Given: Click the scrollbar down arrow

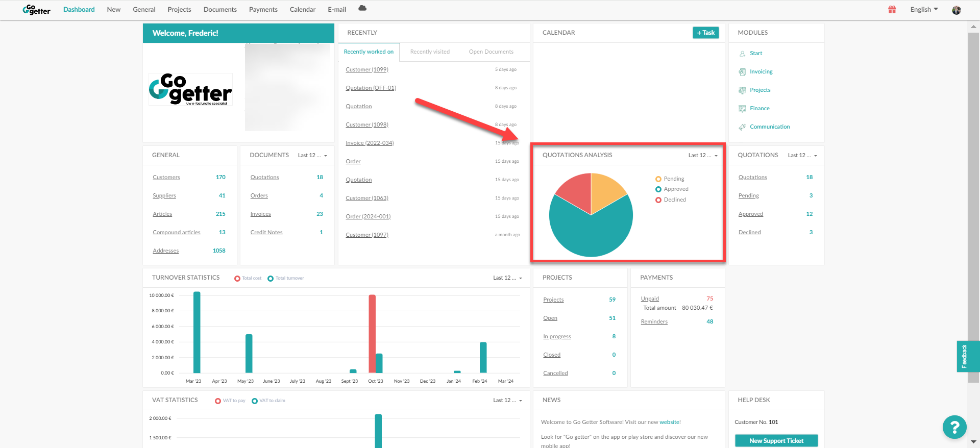Looking at the screenshot, I should click(x=973, y=442).
